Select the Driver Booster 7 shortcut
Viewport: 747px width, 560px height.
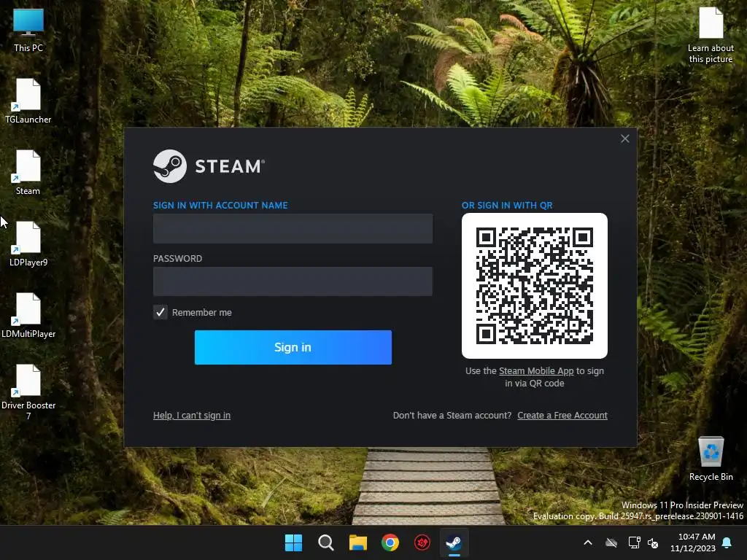tap(28, 392)
